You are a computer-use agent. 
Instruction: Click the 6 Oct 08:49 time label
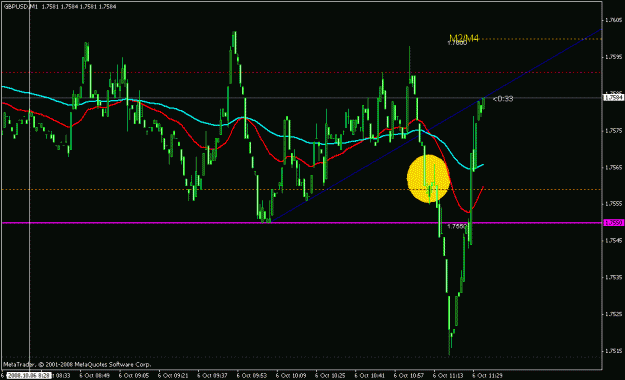(94, 375)
